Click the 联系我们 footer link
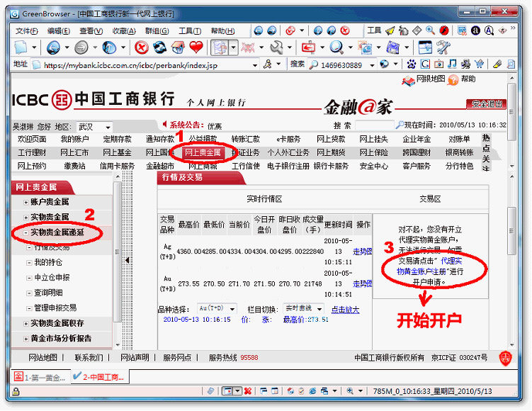The height and width of the screenshot is (411, 532). pos(89,358)
